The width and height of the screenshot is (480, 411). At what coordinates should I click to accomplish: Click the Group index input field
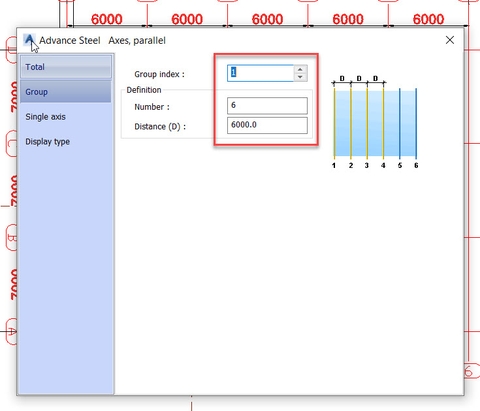pos(260,73)
